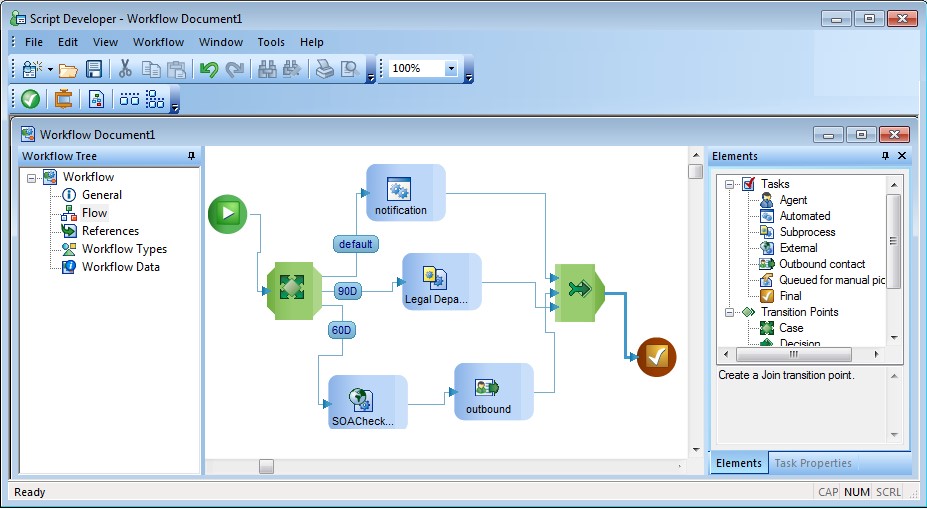Select the notification task node
Screen dimensions: 927x509
tap(405, 193)
